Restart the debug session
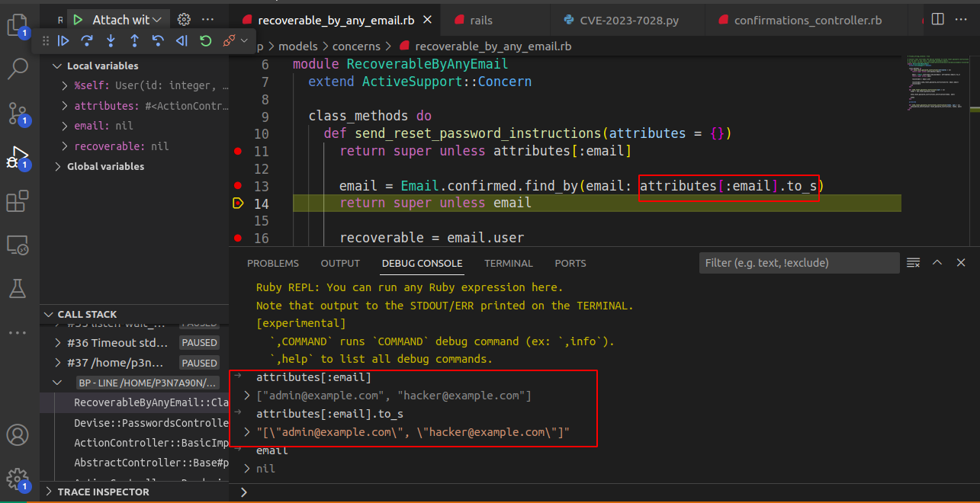Screen dimensions: 980x503 (205, 40)
